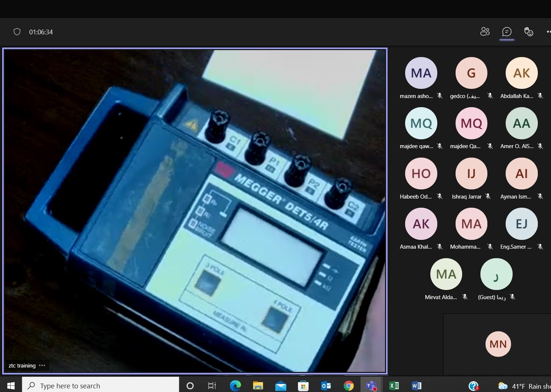Select Abdallah Ka AK avatar

pyautogui.click(x=521, y=73)
